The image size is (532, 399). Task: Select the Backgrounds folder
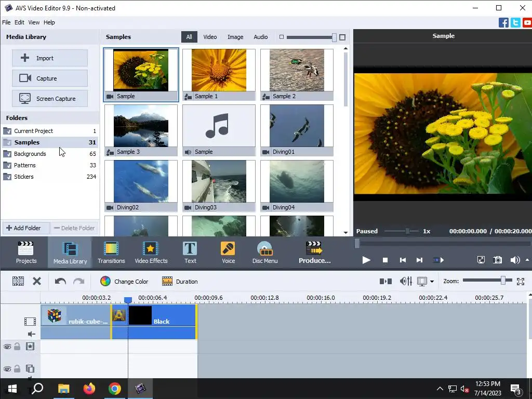pos(49,154)
